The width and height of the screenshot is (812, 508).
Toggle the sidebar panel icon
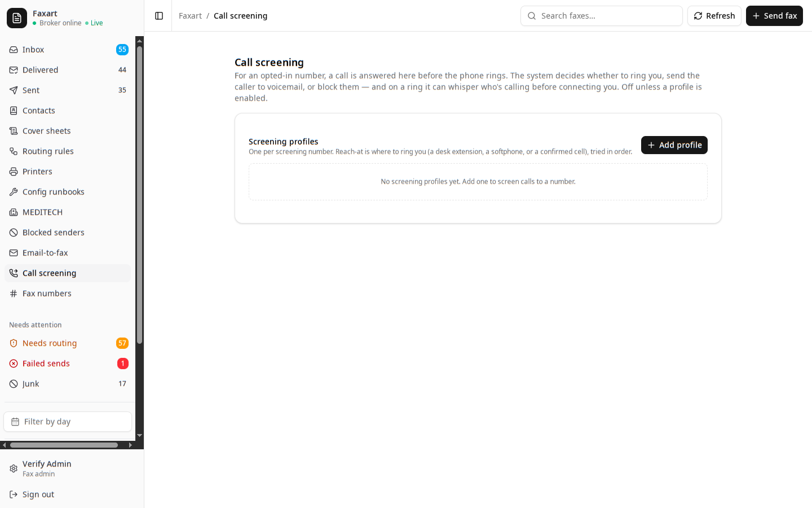click(x=159, y=16)
